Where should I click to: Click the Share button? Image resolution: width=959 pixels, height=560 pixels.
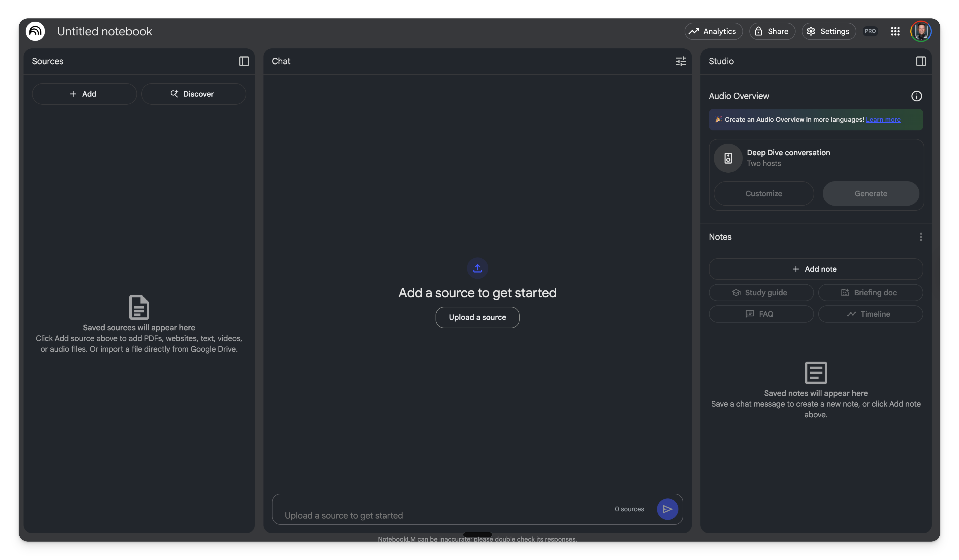772,31
